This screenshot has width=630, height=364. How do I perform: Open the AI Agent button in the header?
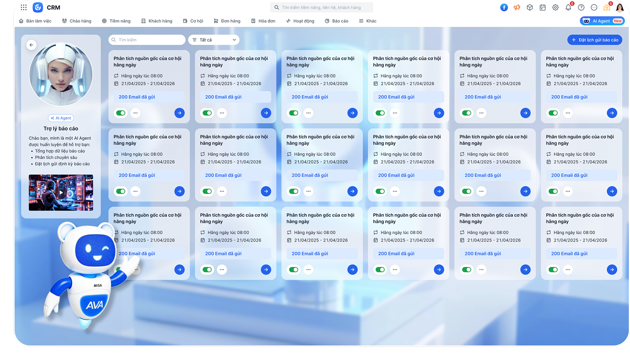(x=602, y=21)
